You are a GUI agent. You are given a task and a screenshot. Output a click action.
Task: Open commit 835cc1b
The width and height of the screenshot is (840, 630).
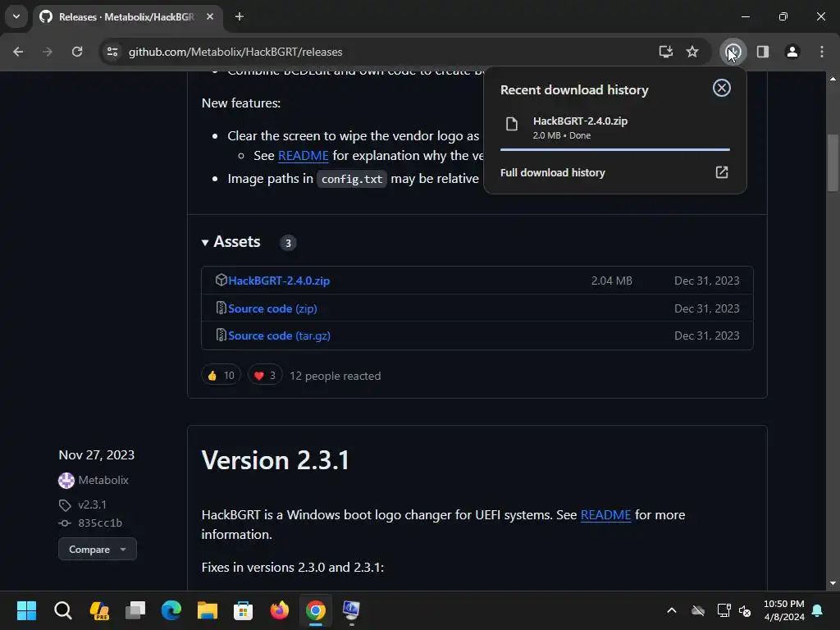coord(99,523)
